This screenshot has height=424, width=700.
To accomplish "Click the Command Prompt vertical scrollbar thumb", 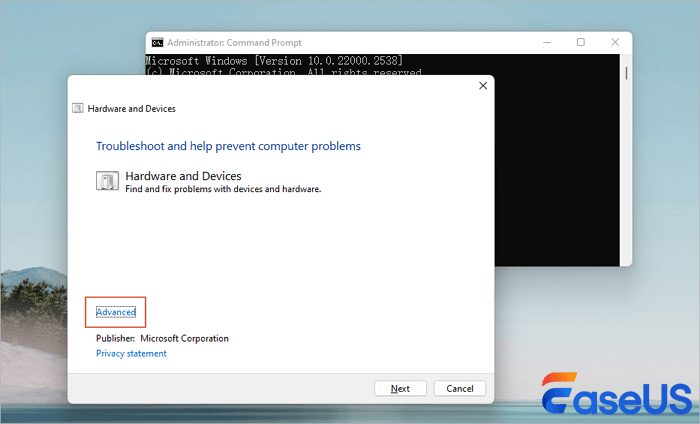I will coord(626,73).
